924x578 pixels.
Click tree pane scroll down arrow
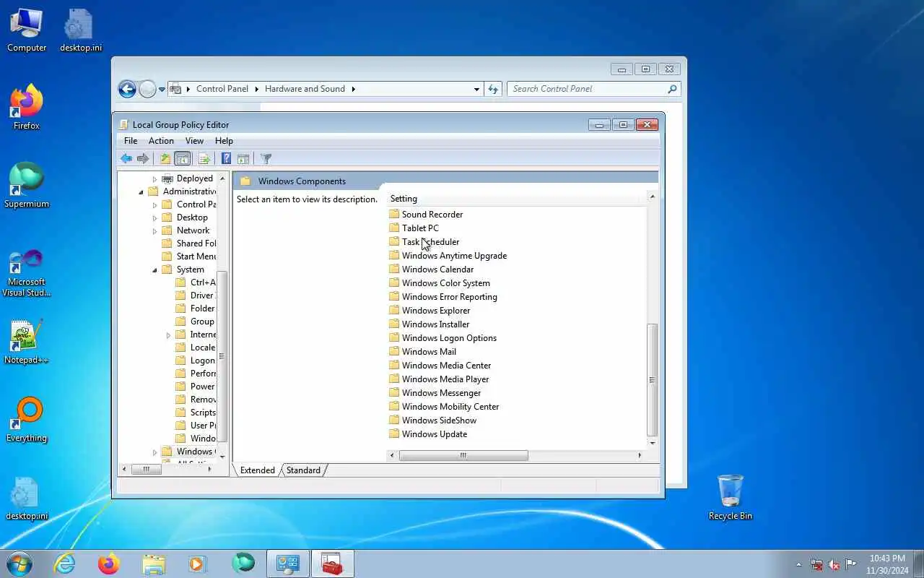222,457
